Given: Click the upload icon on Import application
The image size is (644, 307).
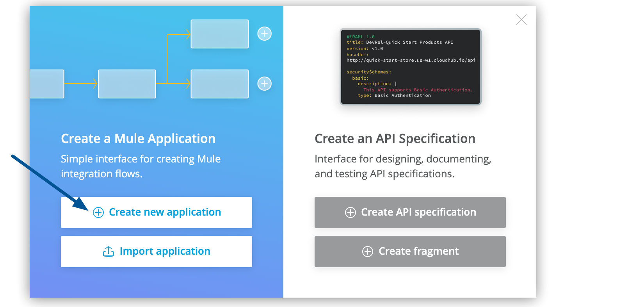Looking at the screenshot, I should (x=109, y=252).
